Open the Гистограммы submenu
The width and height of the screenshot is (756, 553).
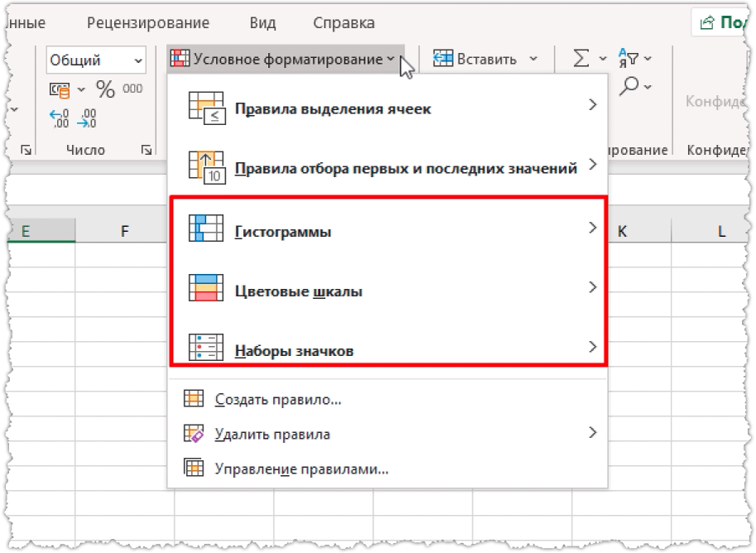click(x=388, y=231)
